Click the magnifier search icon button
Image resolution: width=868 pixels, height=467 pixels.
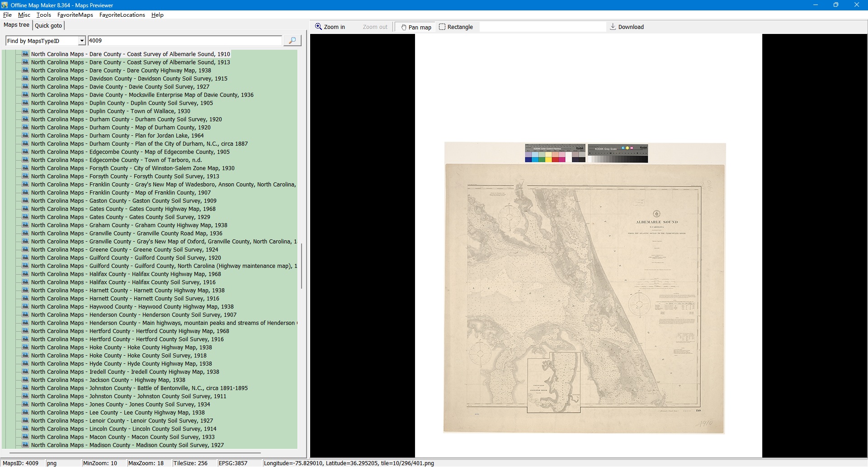292,41
